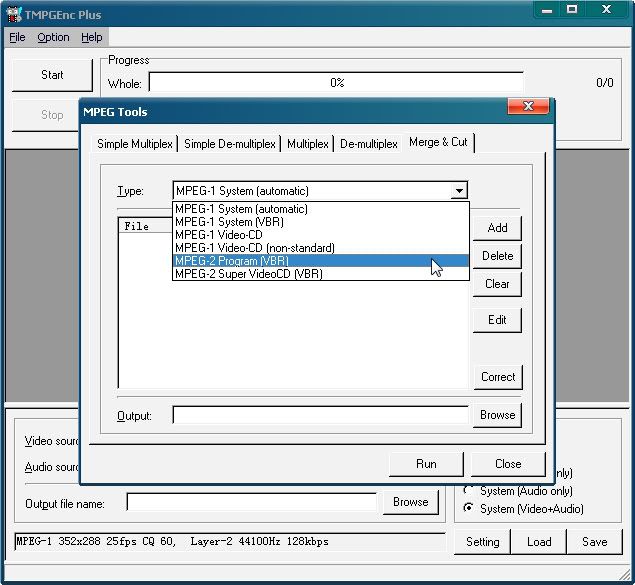The height and width of the screenshot is (585, 635).
Task: Close the MPEG Tools dialog with X
Action: [526, 108]
